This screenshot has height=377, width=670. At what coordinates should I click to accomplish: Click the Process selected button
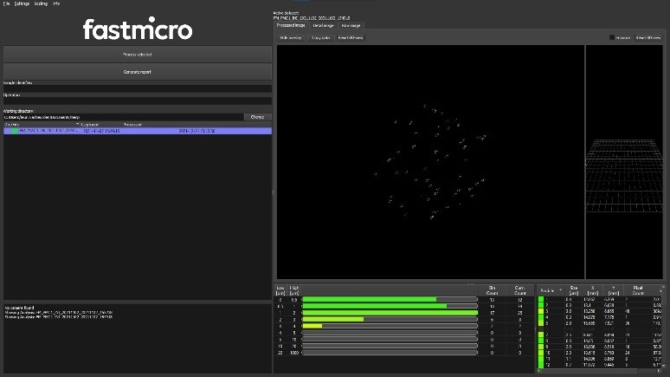click(x=138, y=55)
